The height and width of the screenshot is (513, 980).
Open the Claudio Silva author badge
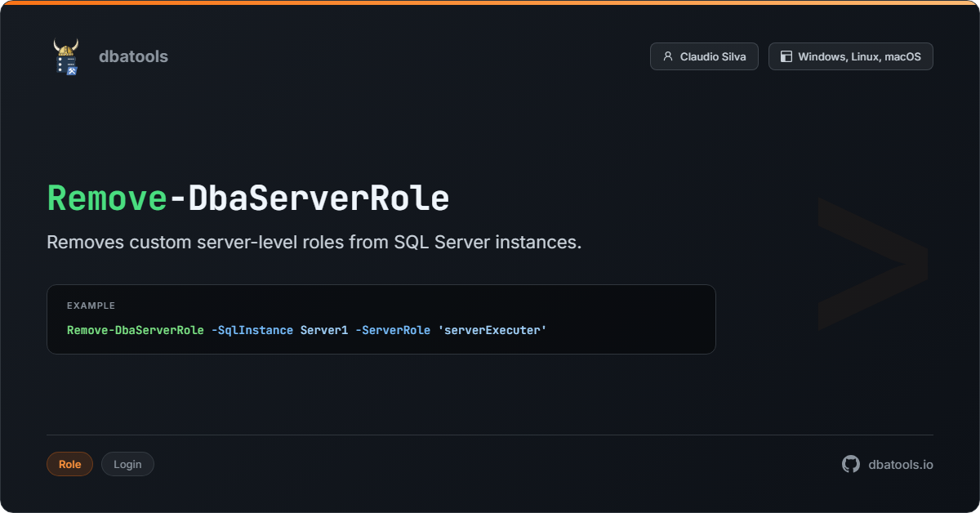pyautogui.click(x=704, y=56)
